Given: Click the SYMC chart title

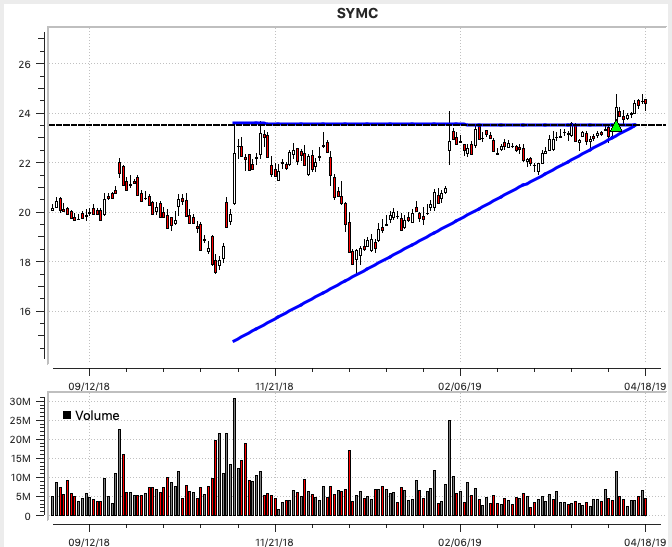Looking at the screenshot, I should click(x=357, y=13).
